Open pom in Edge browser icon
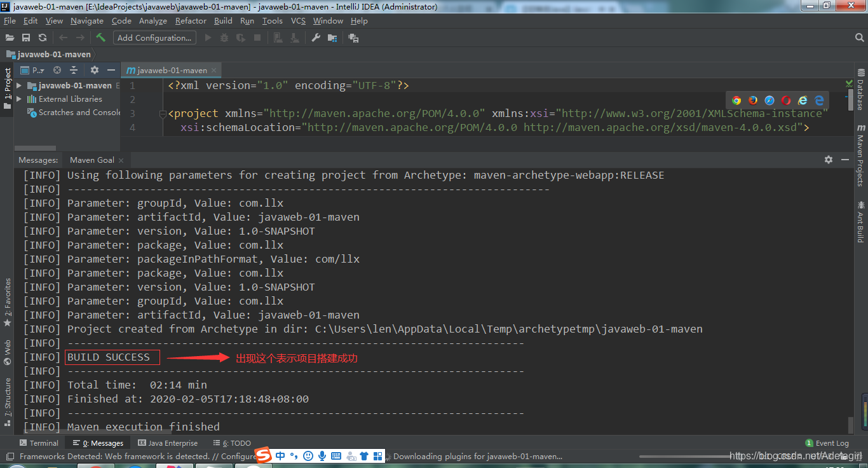The width and height of the screenshot is (868, 468). click(x=820, y=100)
